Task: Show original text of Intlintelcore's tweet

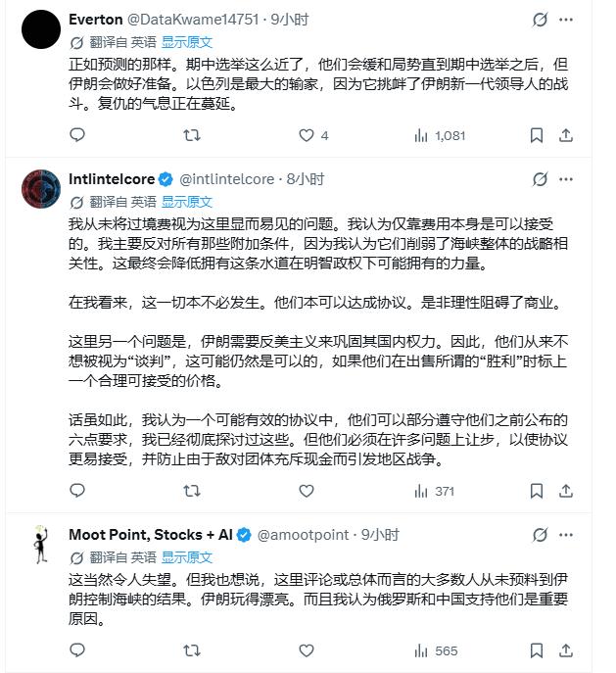Action: [x=187, y=202]
